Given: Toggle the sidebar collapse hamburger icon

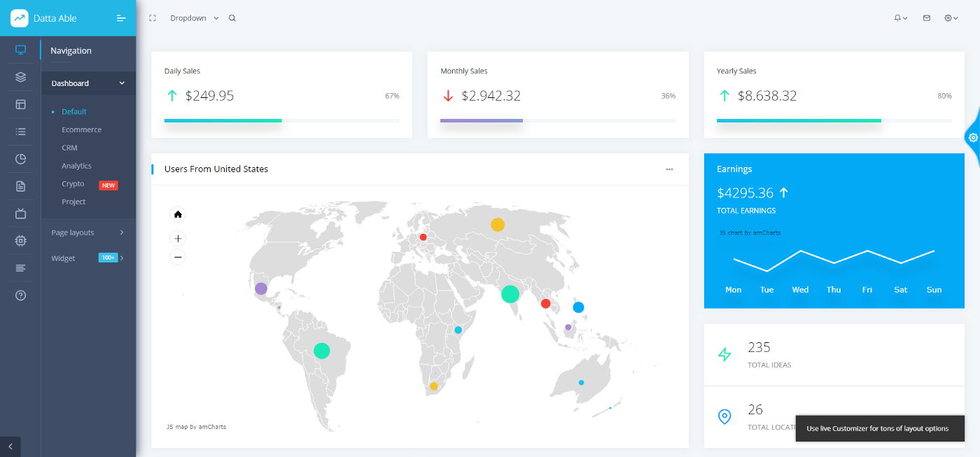Looking at the screenshot, I should [x=121, y=18].
